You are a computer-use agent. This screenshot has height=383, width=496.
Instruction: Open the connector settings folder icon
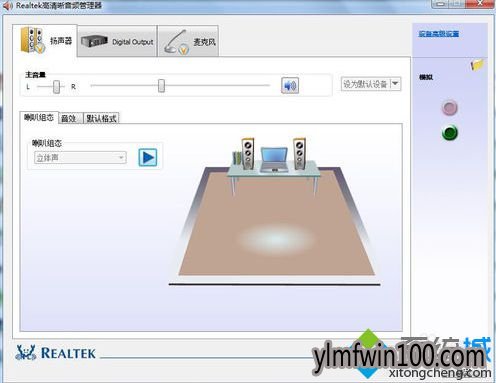(x=477, y=64)
